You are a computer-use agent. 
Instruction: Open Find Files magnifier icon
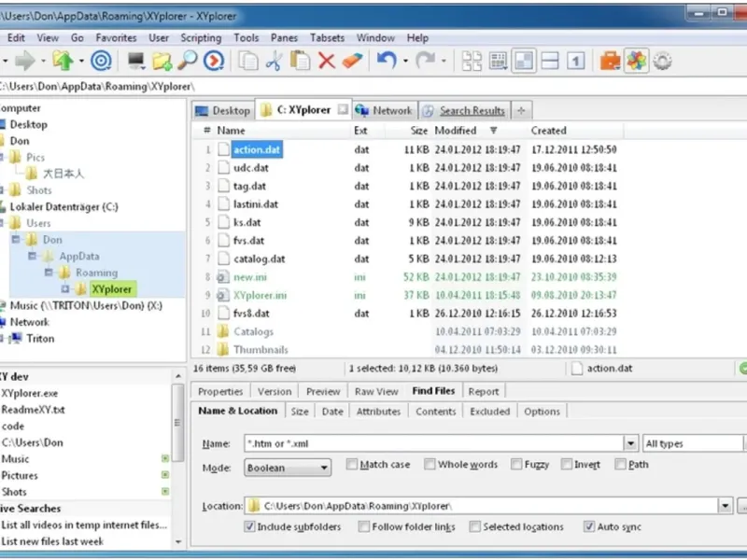coord(188,61)
